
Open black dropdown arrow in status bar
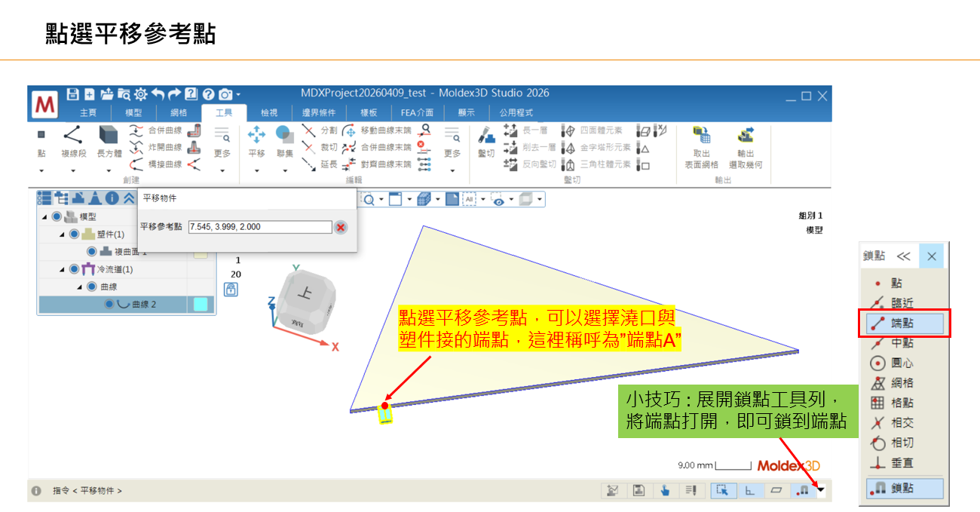coord(821,490)
